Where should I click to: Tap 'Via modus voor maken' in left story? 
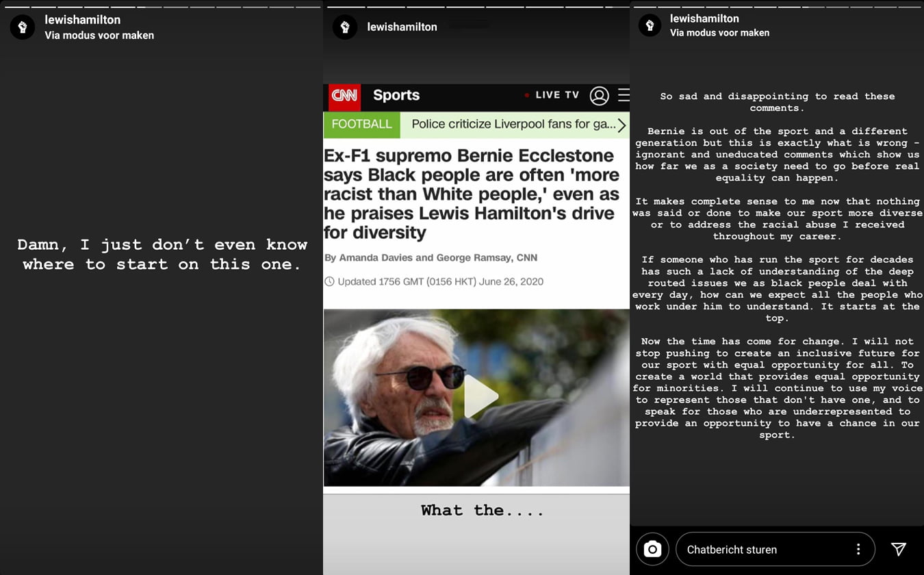[99, 36]
